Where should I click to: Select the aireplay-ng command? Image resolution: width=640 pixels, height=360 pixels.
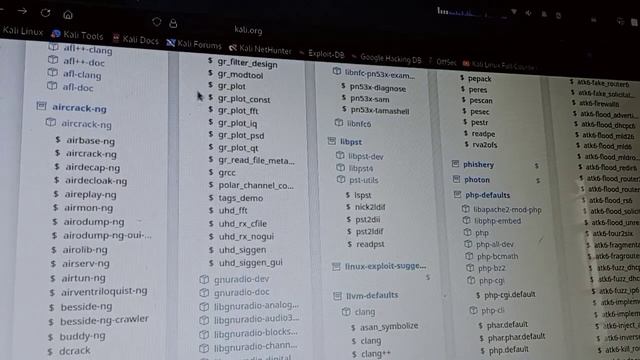pyautogui.click(x=90, y=194)
